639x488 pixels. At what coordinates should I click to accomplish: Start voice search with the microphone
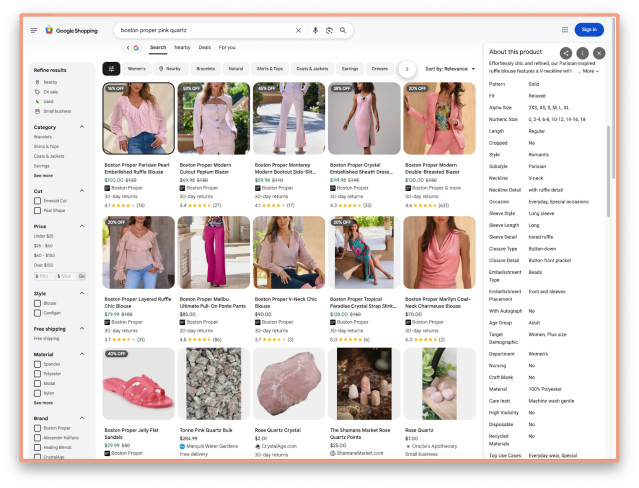[x=316, y=30]
